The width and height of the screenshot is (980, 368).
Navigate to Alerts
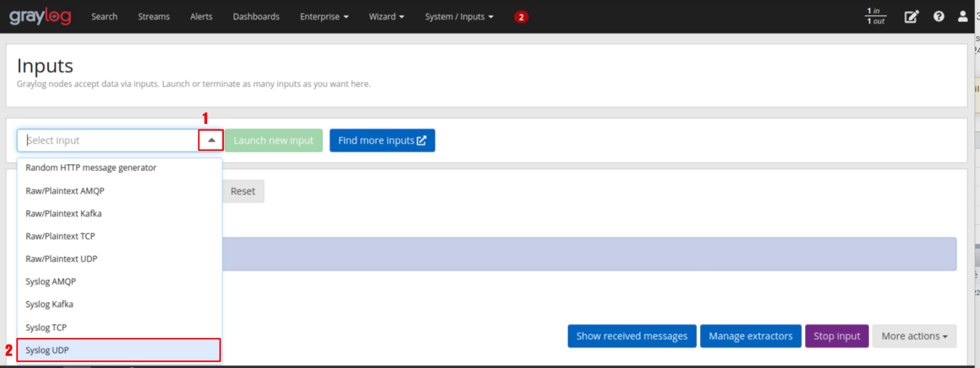click(x=201, y=16)
